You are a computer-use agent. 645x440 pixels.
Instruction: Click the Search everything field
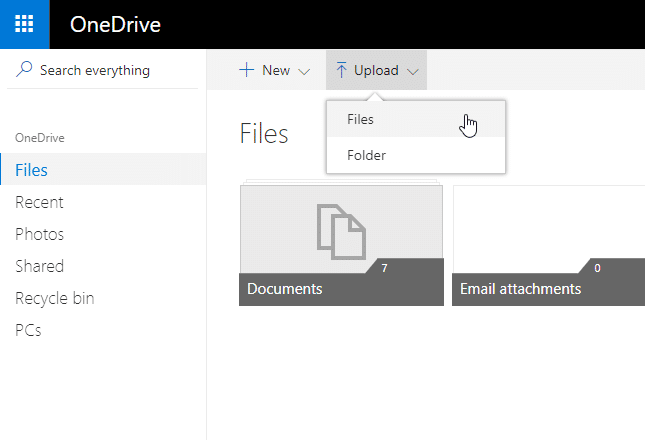pos(102,70)
